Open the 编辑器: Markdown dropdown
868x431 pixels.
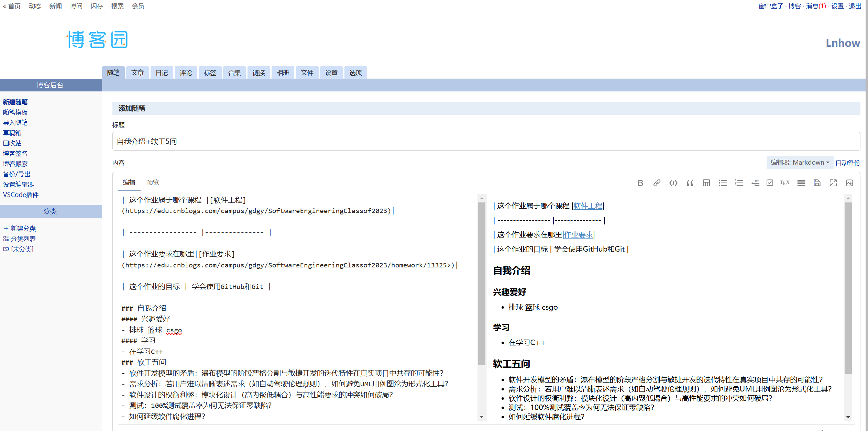pos(799,162)
